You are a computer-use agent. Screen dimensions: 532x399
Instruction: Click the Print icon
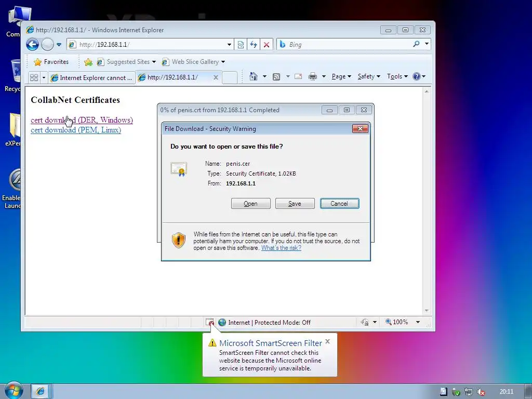(312, 77)
